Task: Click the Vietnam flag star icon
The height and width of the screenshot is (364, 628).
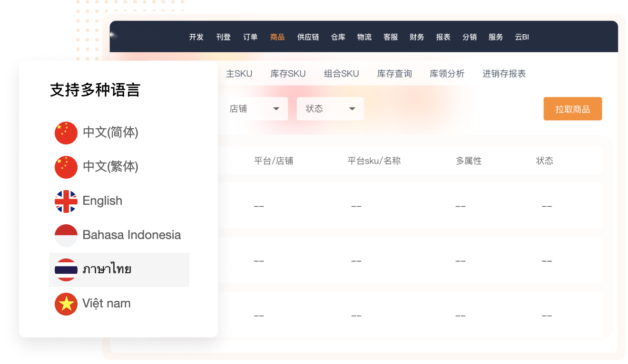Action: click(x=66, y=304)
